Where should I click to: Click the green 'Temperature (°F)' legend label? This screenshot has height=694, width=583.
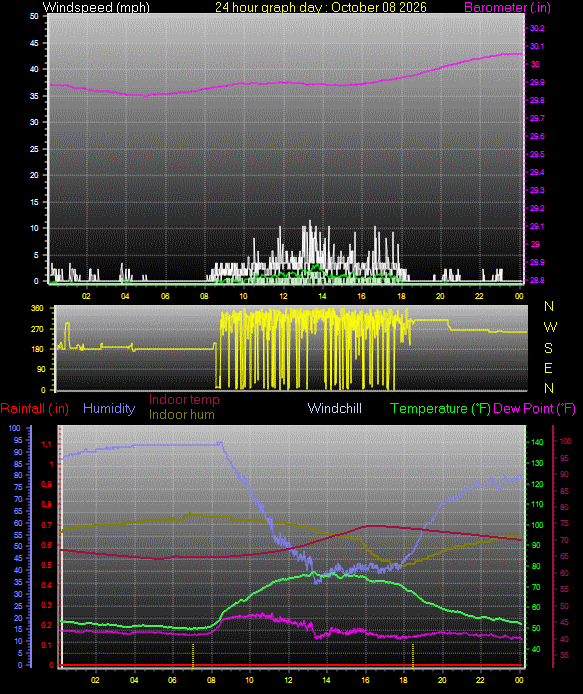tap(440, 409)
